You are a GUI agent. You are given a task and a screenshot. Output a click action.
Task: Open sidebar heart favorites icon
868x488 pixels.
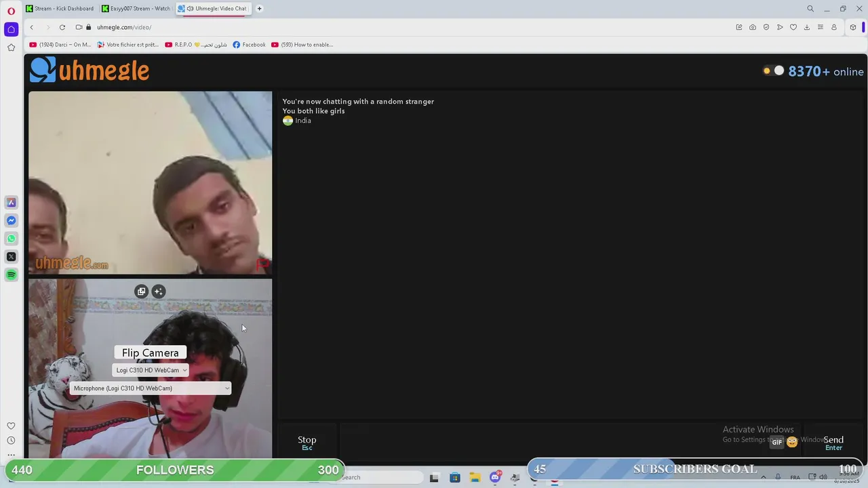[11, 426]
